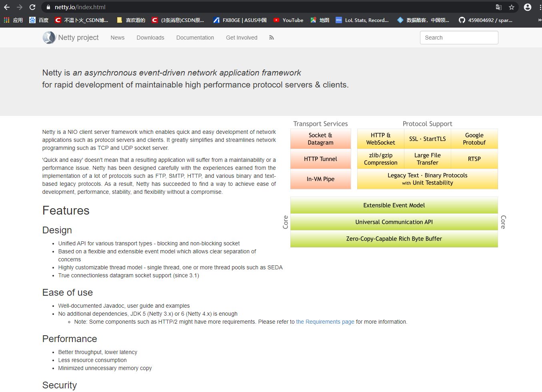Open the Requirements page link

coord(325,322)
